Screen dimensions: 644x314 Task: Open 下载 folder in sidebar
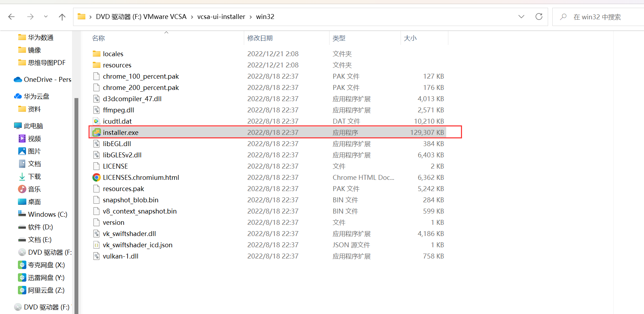click(x=34, y=176)
